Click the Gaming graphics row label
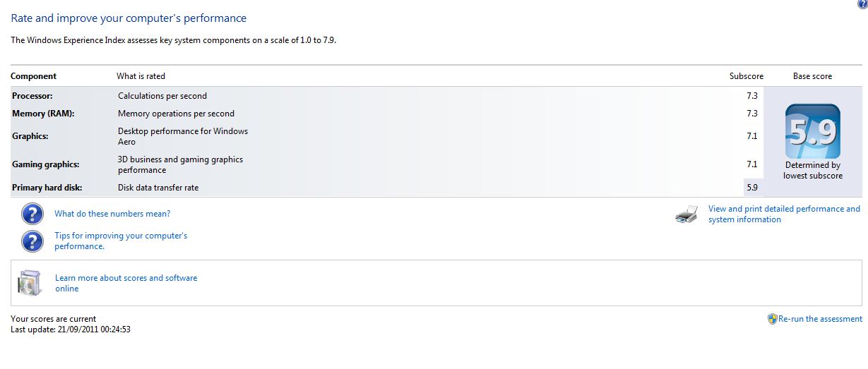This screenshot has width=868, height=369. point(45,164)
